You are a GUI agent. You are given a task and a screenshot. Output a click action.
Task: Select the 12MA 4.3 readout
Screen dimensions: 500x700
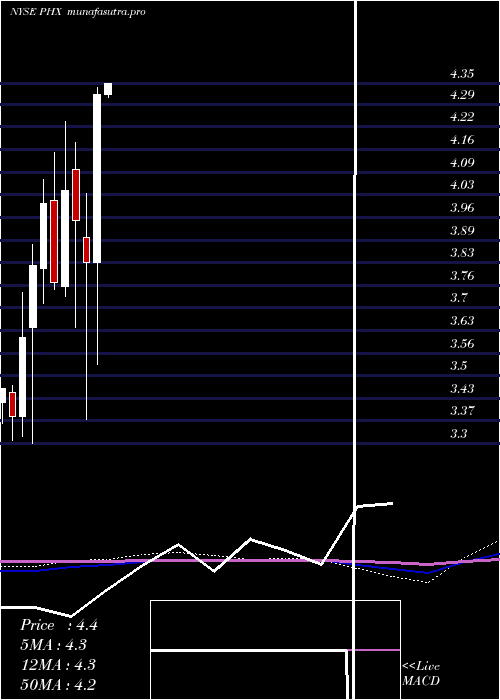click(58, 665)
